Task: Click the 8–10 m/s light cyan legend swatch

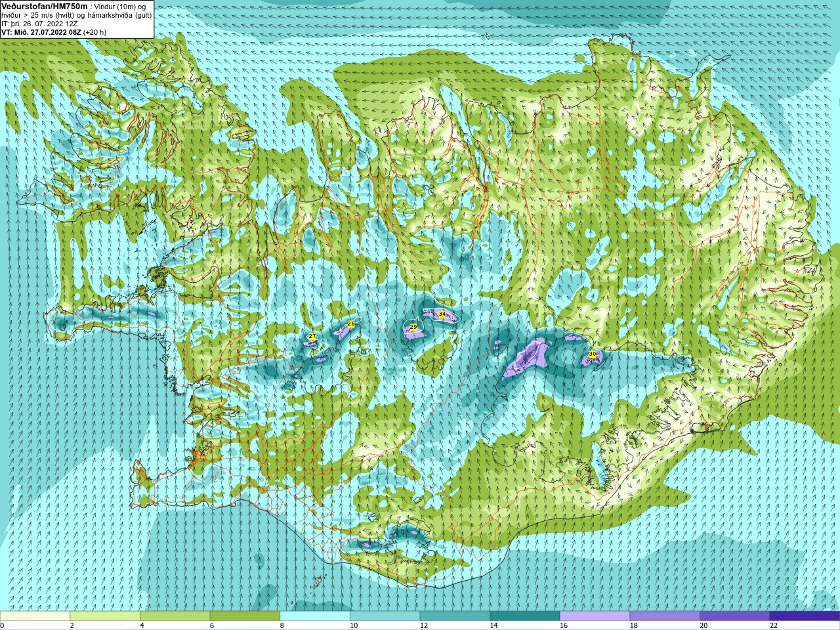Action: (315, 616)
